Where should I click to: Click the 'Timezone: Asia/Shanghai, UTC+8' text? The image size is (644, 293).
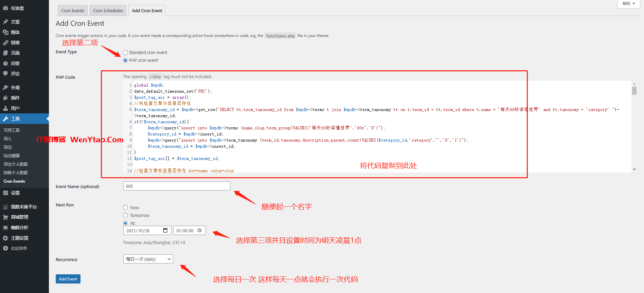(x=154, y=243)
